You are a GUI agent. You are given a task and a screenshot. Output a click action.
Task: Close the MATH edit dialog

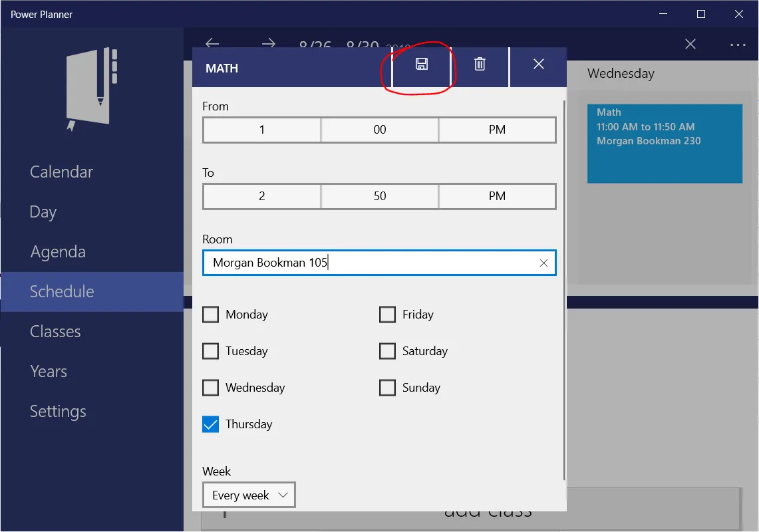(539, 65)
